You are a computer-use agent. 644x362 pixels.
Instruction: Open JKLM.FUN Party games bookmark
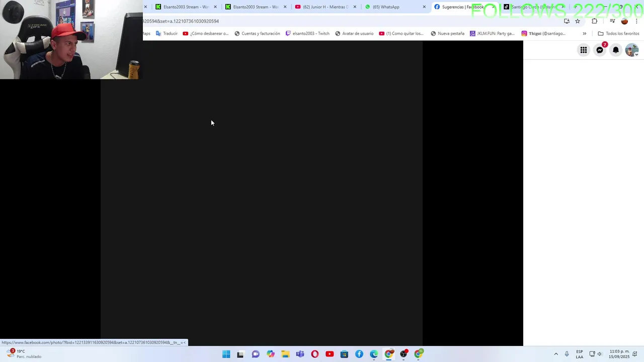492,34
